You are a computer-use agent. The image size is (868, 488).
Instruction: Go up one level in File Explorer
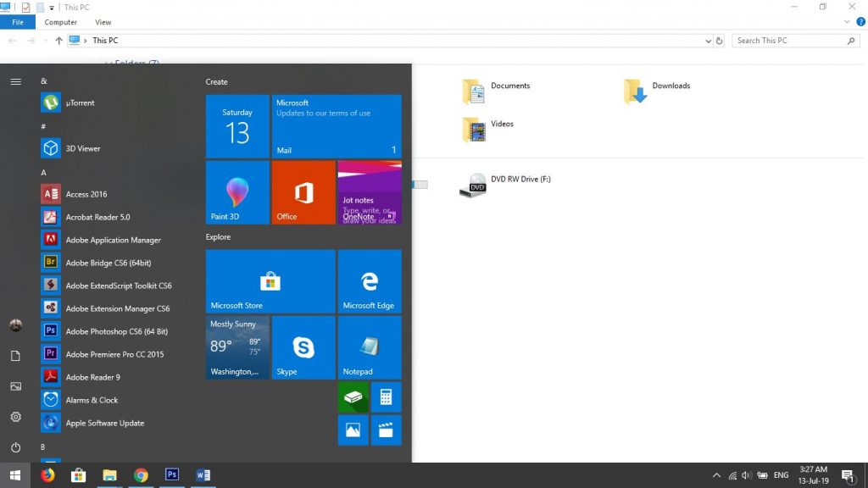click(x=58, y=41)
